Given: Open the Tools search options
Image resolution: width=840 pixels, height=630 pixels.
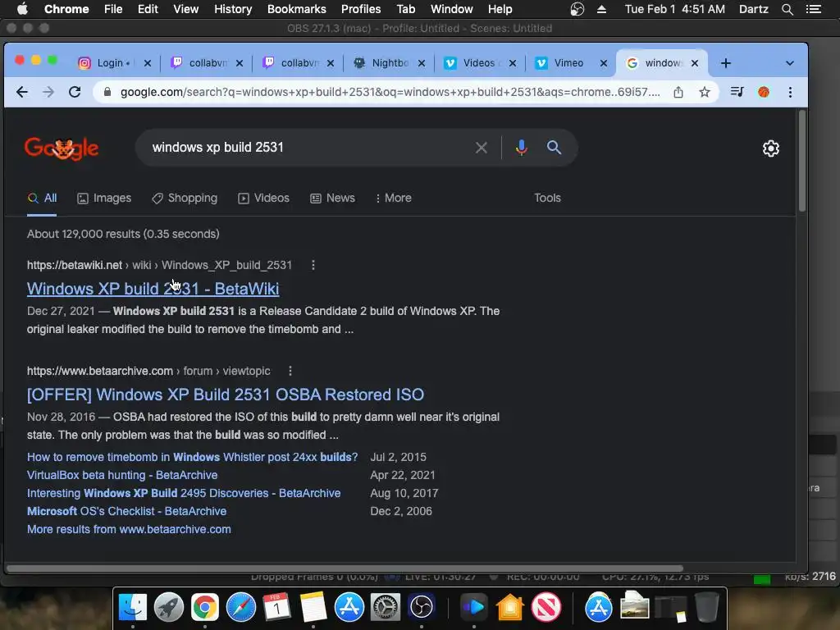Looking at the screenshot, I should [x=547, y=199].
